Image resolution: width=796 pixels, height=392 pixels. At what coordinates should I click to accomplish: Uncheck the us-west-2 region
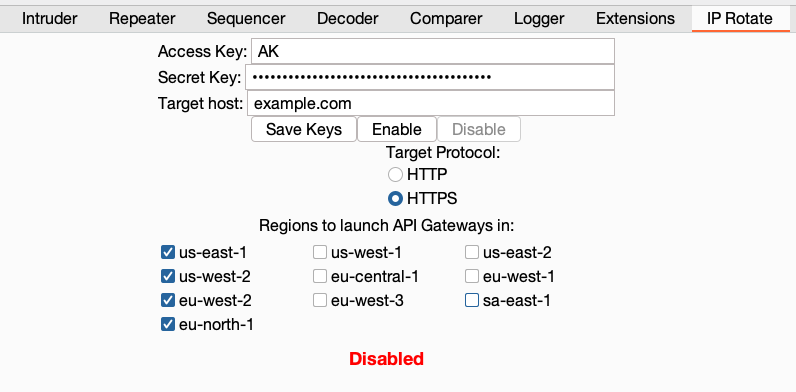coord(168,276)
